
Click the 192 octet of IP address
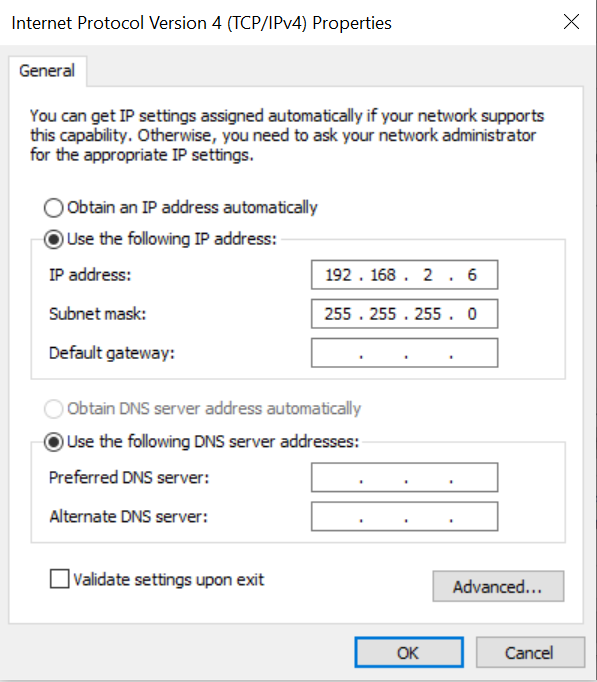[338, 275]
